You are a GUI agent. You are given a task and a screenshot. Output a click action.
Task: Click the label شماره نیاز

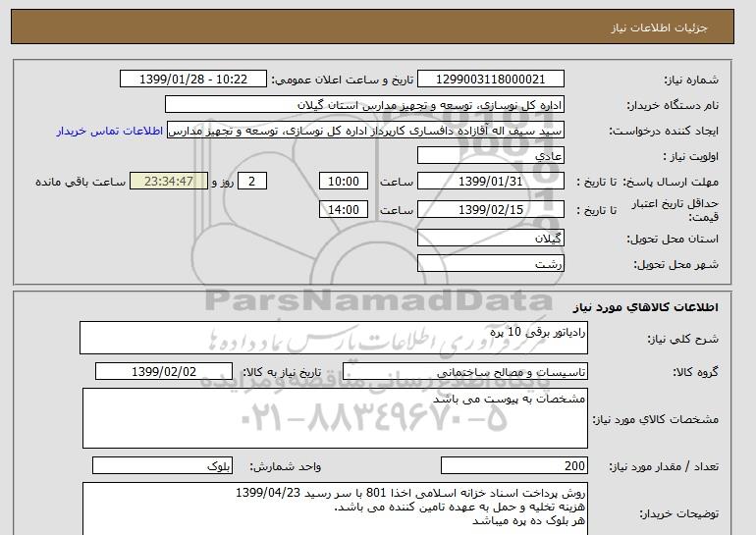pos(691,80)
